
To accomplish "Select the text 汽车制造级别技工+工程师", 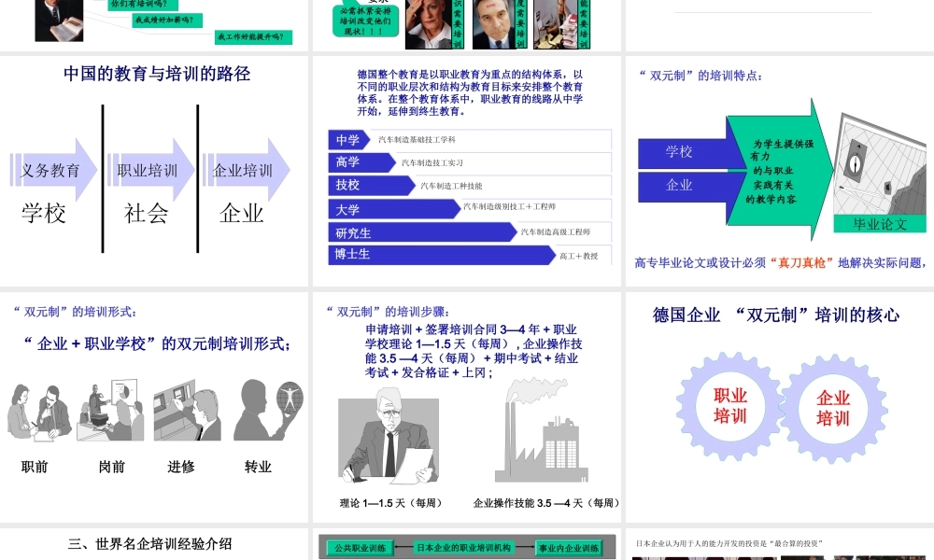I will coord(509,206).
